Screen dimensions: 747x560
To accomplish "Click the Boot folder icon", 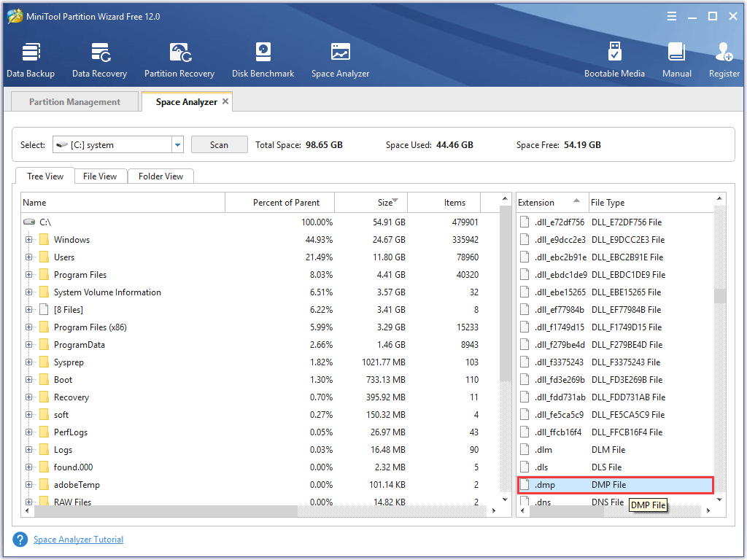I will click(x=44, y=379).
